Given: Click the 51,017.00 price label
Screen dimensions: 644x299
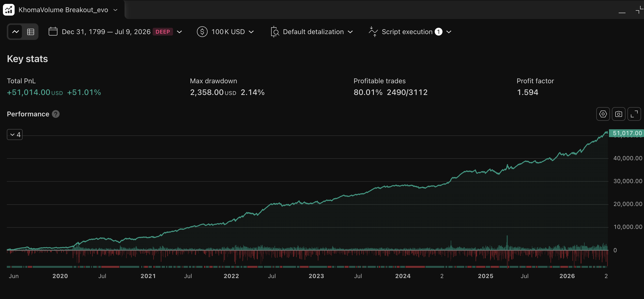Looking at the screenshot, I should tap(626, 133).
